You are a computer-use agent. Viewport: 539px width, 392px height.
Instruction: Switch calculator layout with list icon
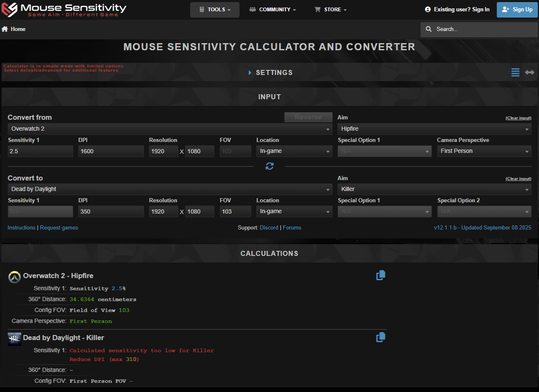(x=516, y=72)
